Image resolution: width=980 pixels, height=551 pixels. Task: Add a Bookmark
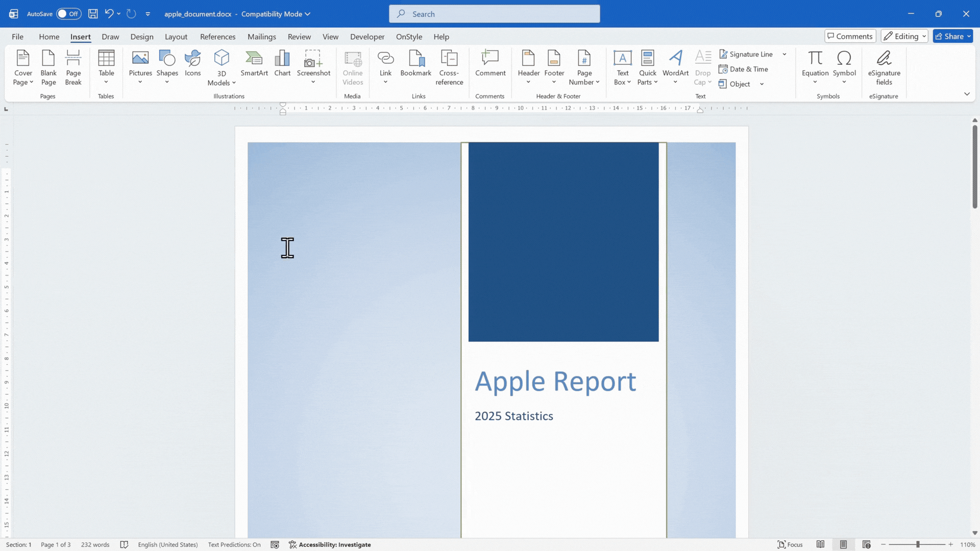point(415,64)
